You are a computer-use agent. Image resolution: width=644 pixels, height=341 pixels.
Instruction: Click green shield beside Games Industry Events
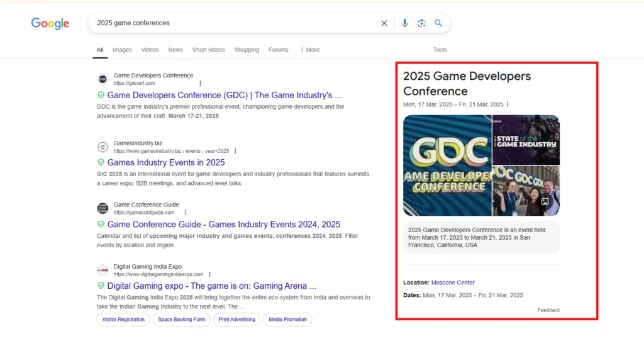pyautogui.click(x=101, y=162)
